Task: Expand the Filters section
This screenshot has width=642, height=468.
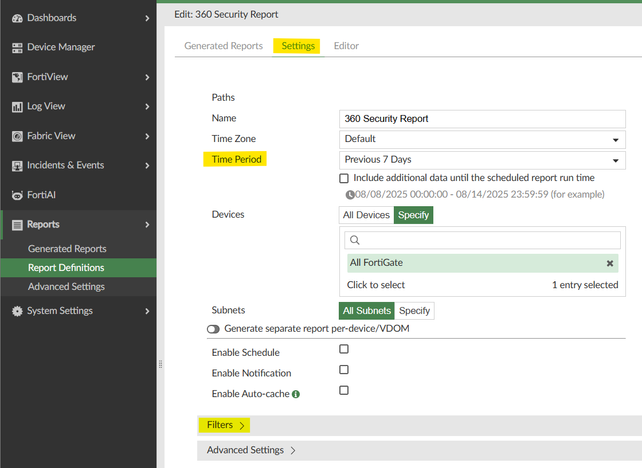Action: pos(225,425)
